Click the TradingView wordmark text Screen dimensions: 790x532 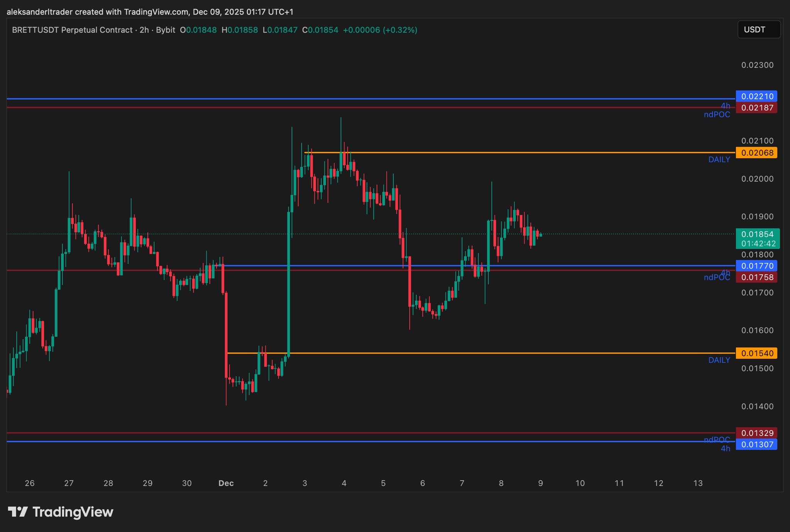(x=73, y=512)
